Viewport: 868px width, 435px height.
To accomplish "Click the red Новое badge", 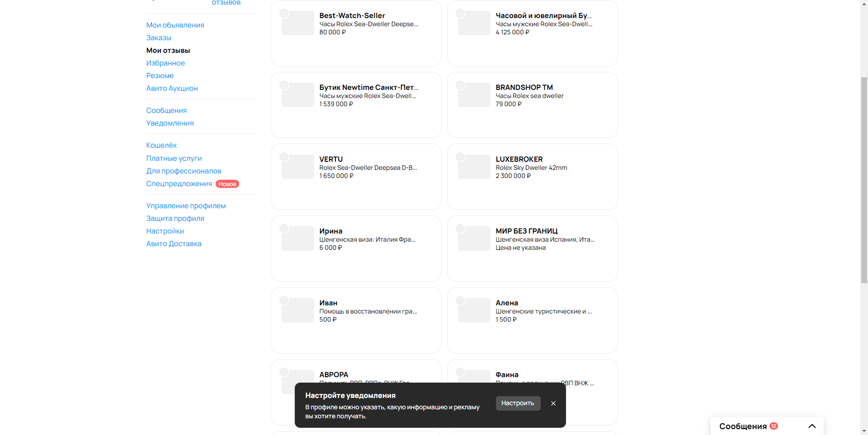I will [227, 184].
